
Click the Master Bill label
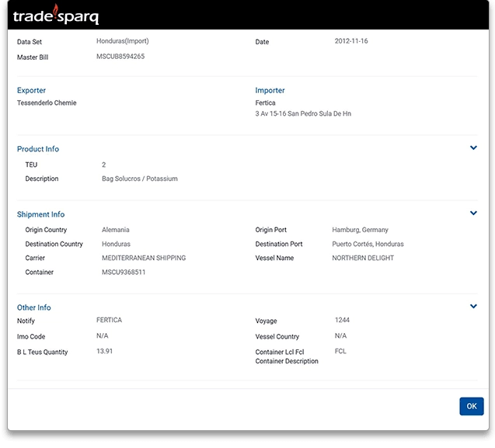click(x=33, y=57)
